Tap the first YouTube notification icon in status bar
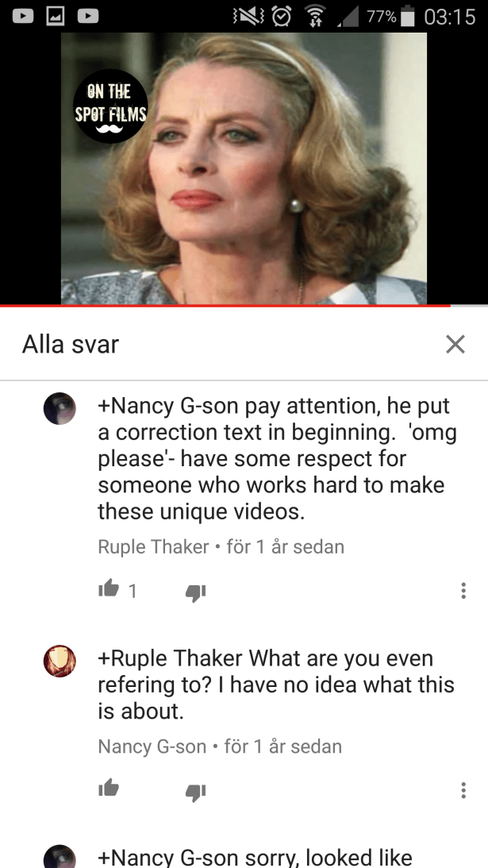 point(22,16)
